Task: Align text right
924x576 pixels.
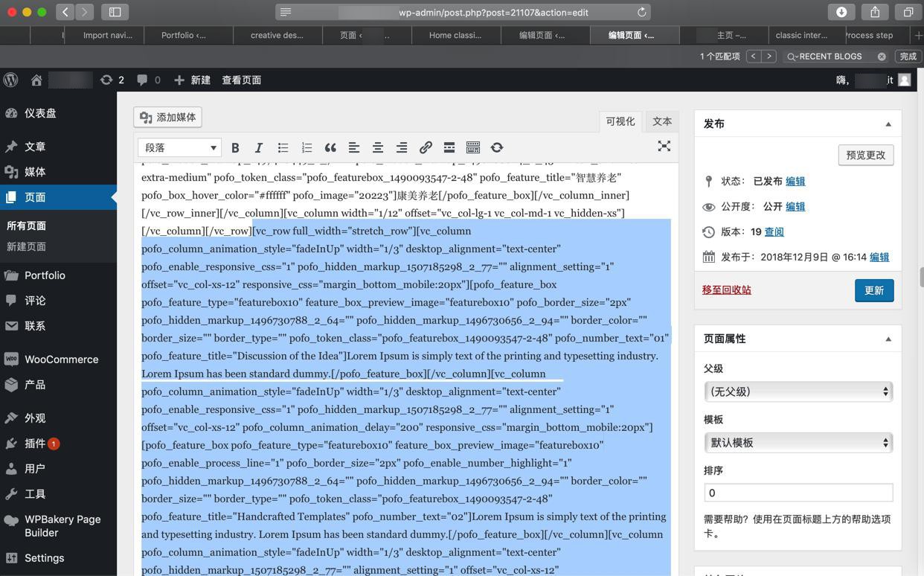Action: [402, 147]
